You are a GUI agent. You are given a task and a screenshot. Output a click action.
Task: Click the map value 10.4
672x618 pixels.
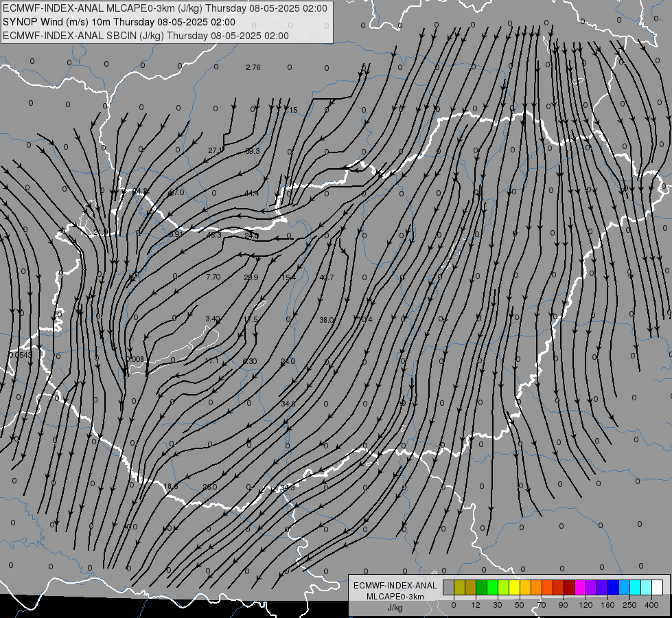[x=364, y=319]
